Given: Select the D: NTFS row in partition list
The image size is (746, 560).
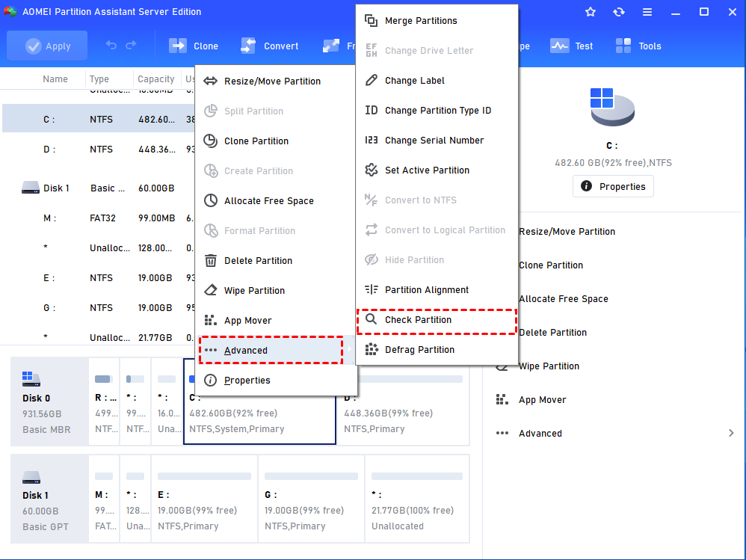Looking at the screenshot, I should coord(99,150).
